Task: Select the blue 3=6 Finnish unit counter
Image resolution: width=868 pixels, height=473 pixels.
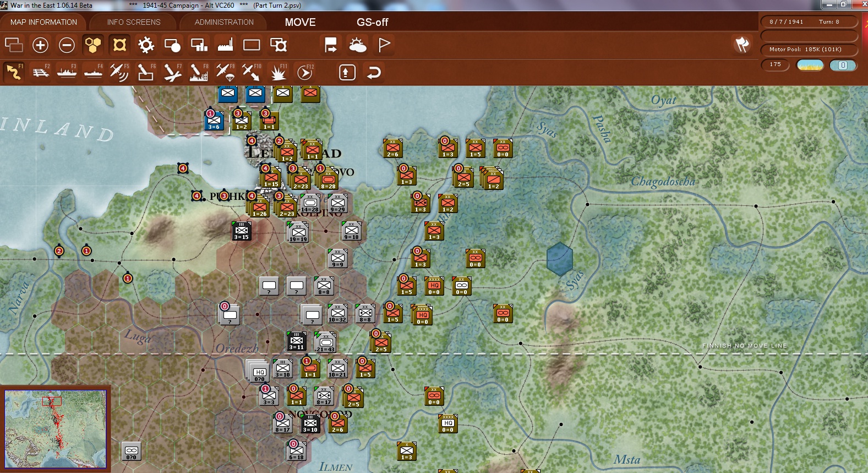Action: (x=214, y=121)
